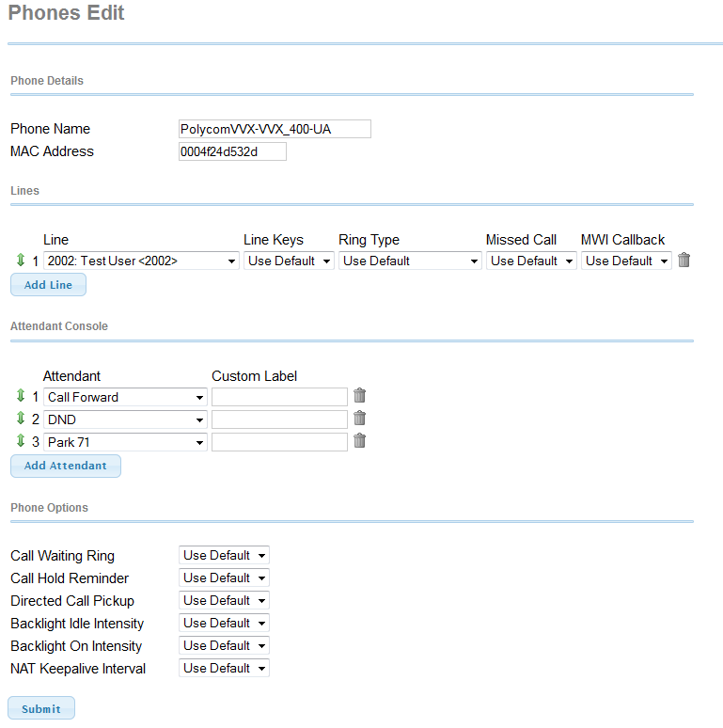Viewport: 723px width, 728px height.
Task: Click trash icon for Call Forward attendant
Action: coord(359,396)
